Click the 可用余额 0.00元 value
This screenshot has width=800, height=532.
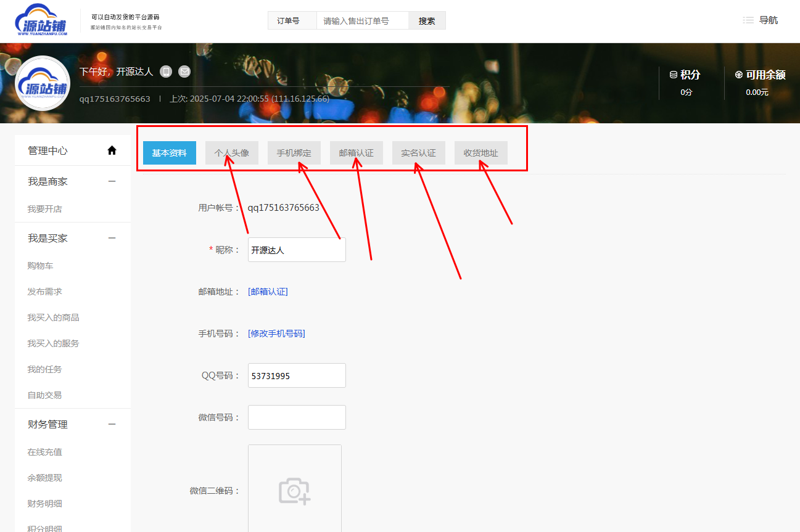point(757,92)
